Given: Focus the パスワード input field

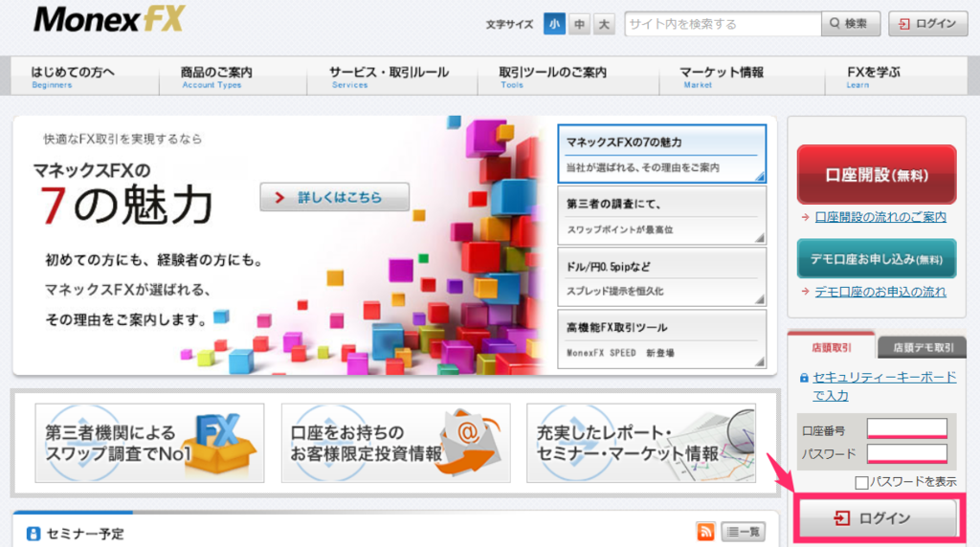Looking at the screenshot, I should coord(907,453).
